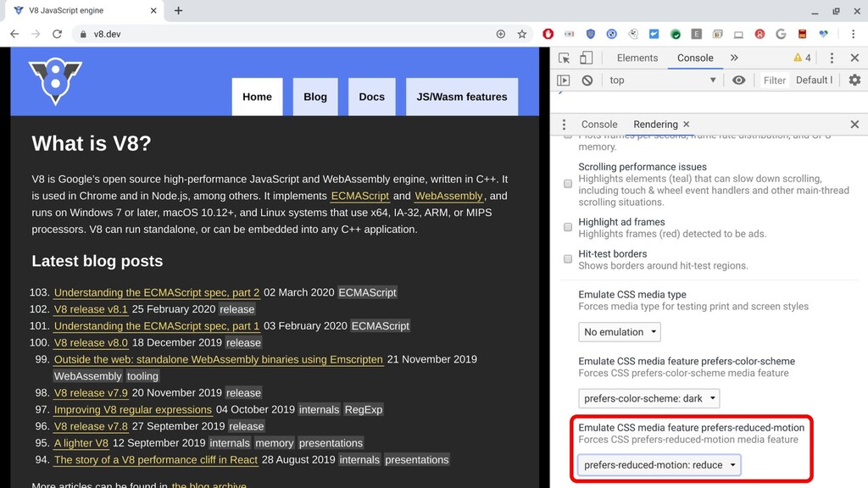Go back with browser back arrow
Screen dimensions: 868x488
pyautogui.click(x=14, y=34)
